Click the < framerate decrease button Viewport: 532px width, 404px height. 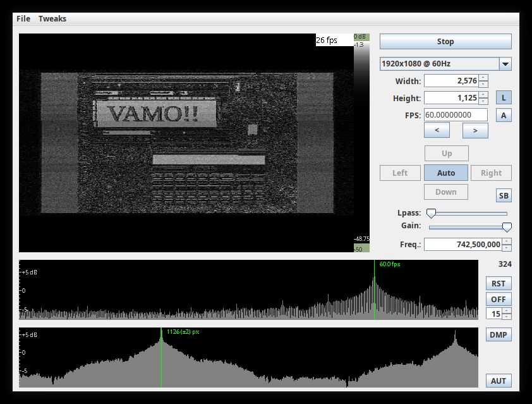pyautogui.click(x=437, y=130)
